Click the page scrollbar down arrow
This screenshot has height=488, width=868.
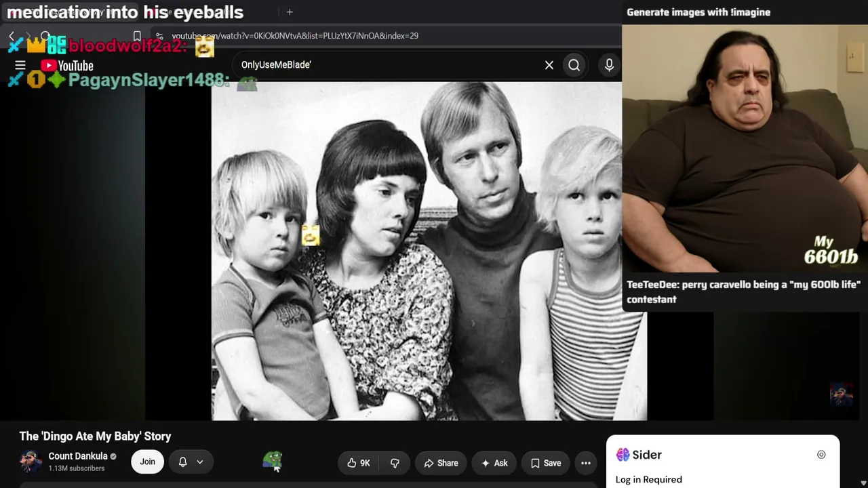(862, 483)
